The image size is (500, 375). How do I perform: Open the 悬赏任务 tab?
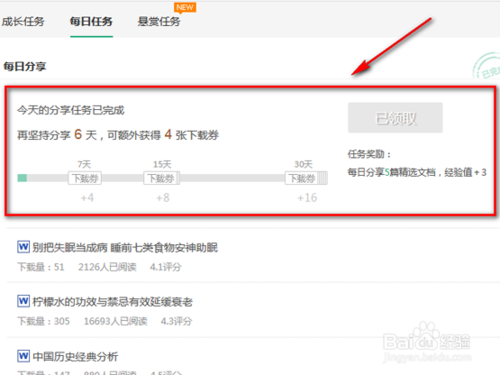159,22
